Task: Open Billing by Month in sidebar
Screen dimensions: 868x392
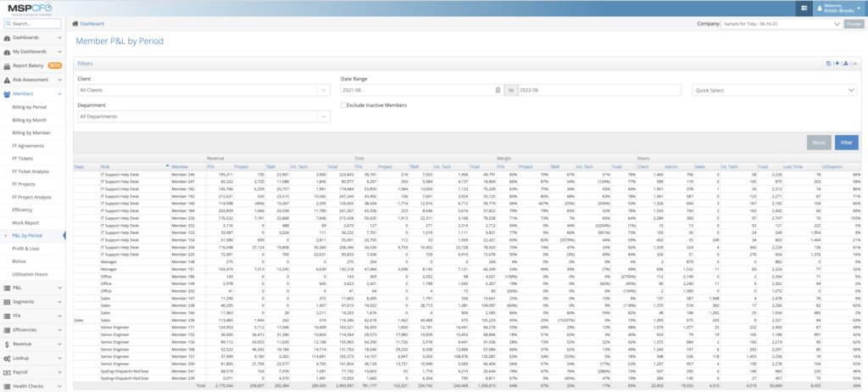Action: (30, 120)
